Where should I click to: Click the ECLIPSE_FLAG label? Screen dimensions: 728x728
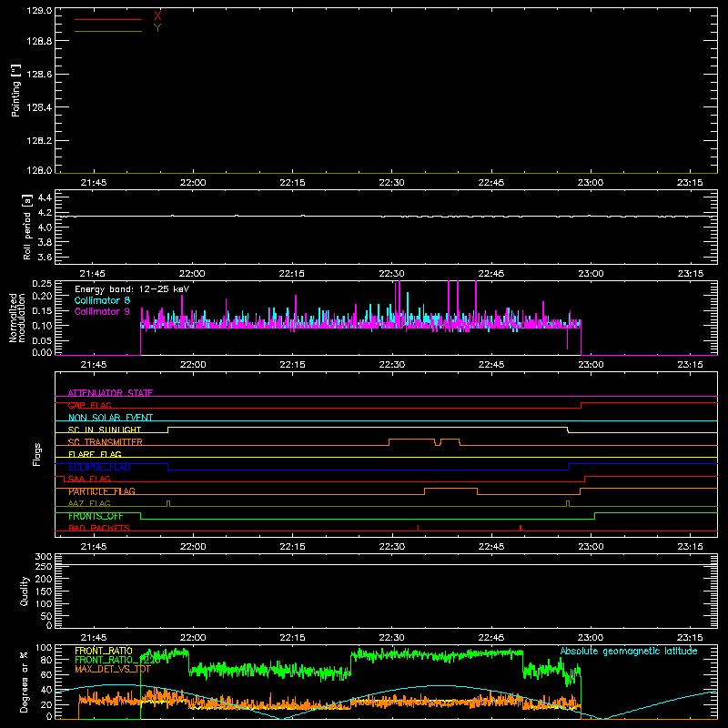pyautogui.click(x=99, y=467)
